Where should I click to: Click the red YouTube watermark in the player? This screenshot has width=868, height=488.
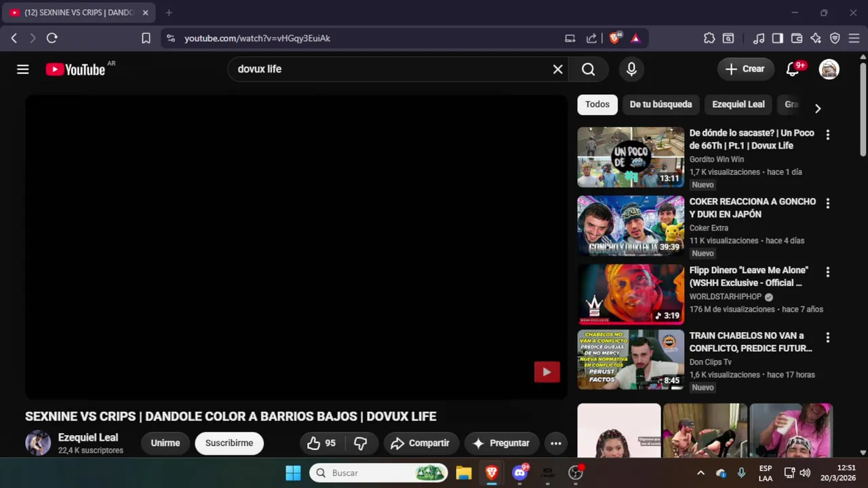(x=547, y=371)
